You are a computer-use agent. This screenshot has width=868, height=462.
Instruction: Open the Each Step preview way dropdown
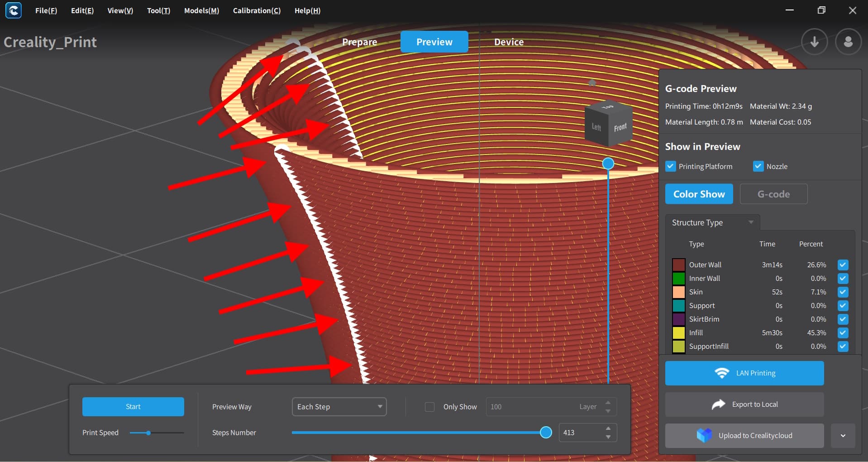point(339,407)
